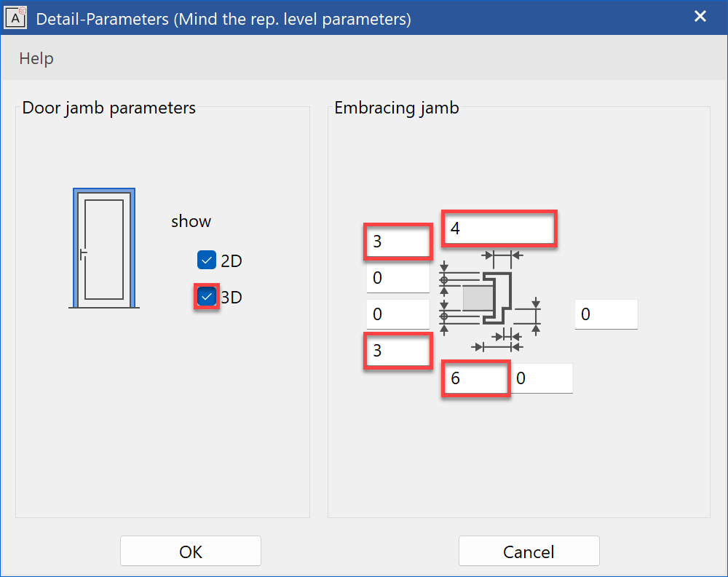728x577 pixels.
Task: Click the Embracing jamb group heading
Action: [397, 107]
